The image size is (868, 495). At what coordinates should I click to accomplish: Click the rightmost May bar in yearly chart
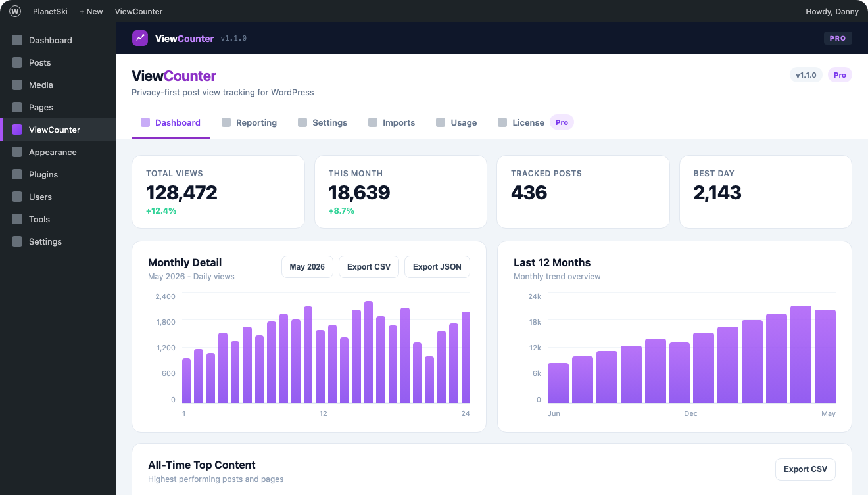825,356
